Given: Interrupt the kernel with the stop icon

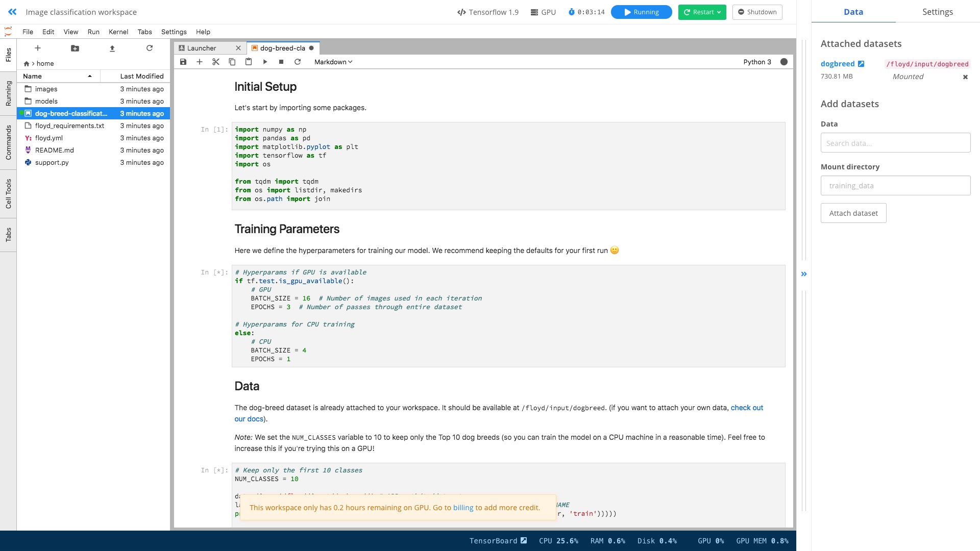Looking at the screenshot, I should tap(281, 62).
